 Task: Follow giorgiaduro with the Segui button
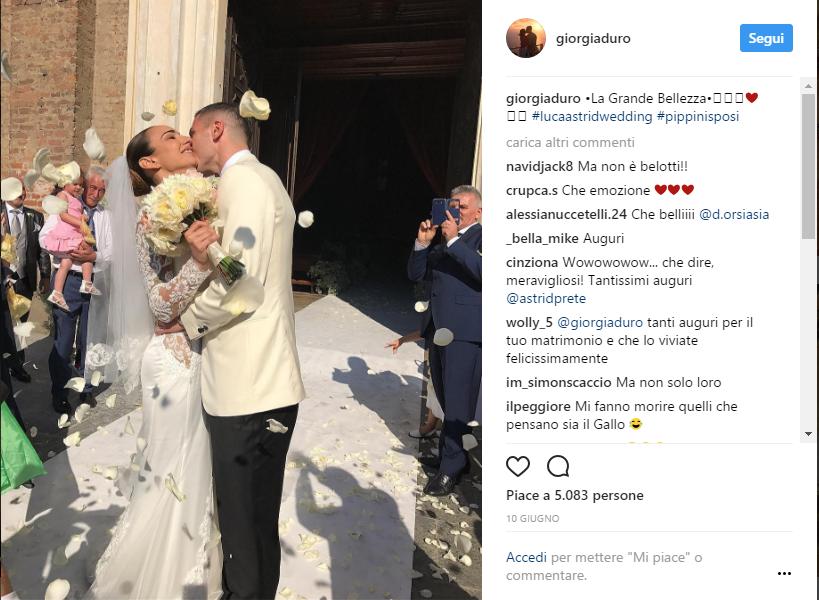pyautogui.click(x=766, y=38)
